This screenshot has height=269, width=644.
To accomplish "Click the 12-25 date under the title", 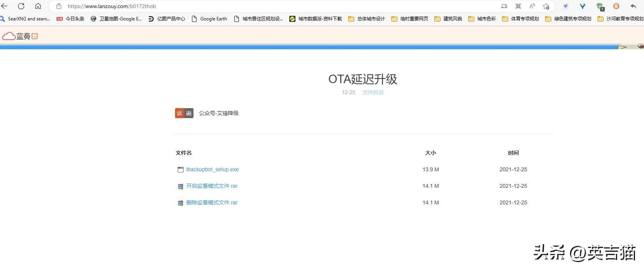I will [x=349, y=92].
